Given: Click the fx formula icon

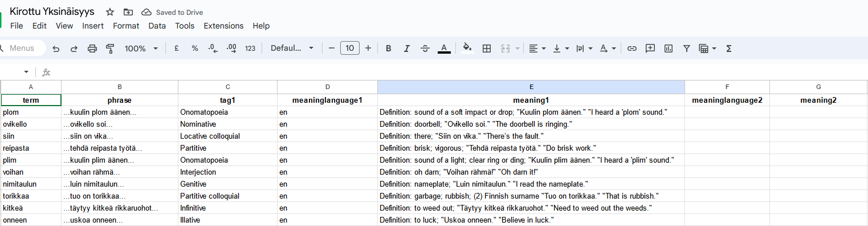Looking at the screenshot, I should pyautogui.click(x=46, y=72).
